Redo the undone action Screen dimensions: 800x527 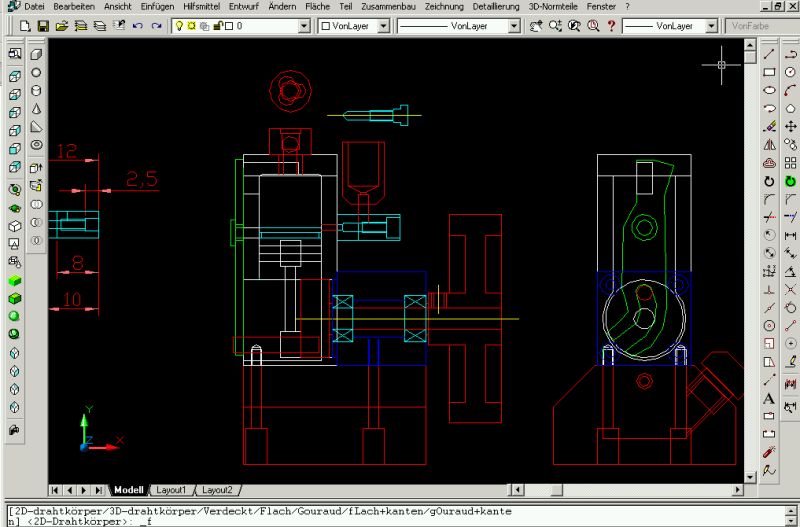point(156,26)
